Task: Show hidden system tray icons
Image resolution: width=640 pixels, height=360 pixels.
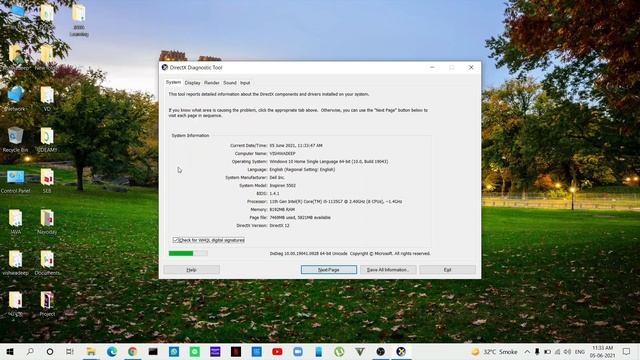Action: tap(527, 352)
